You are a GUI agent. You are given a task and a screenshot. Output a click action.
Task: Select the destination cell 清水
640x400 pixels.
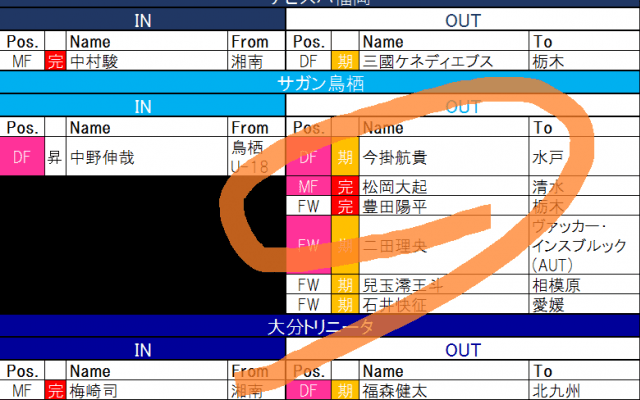click(584, 187)
